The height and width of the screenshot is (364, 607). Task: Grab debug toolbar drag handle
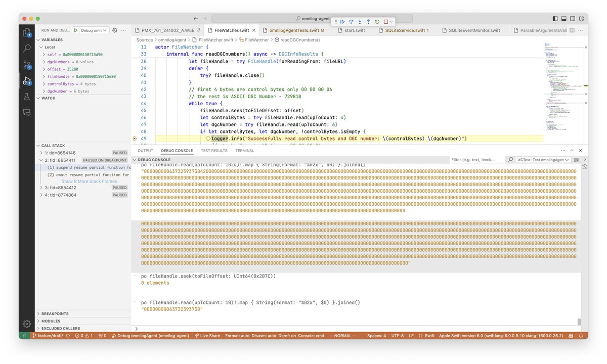tap(335, 22)
